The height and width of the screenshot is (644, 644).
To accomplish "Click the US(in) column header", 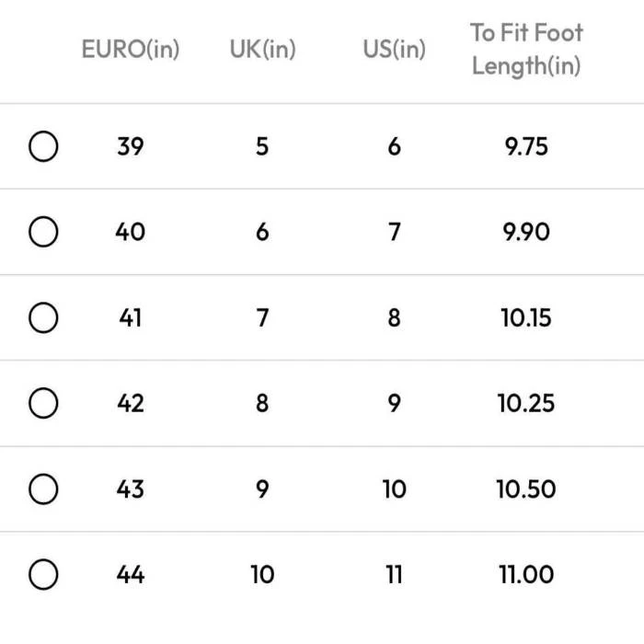I will click(394, 50).
